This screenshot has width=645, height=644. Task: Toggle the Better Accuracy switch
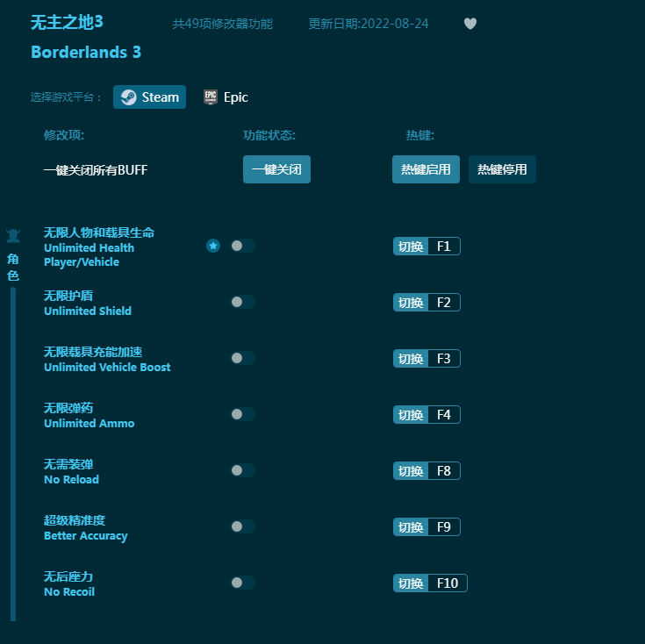pos(243,526)
